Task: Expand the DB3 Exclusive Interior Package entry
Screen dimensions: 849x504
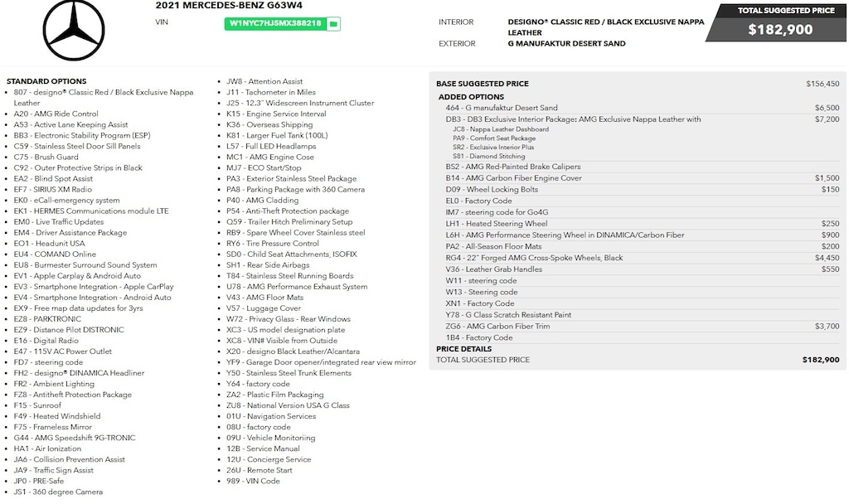Action: [x=573, y=119]
